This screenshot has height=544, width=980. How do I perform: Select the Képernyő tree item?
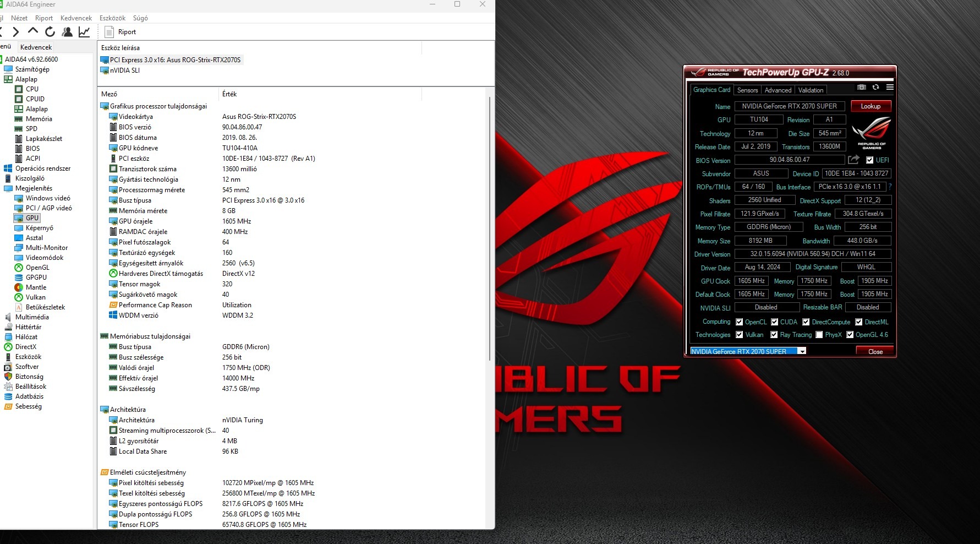coord(40,228)
